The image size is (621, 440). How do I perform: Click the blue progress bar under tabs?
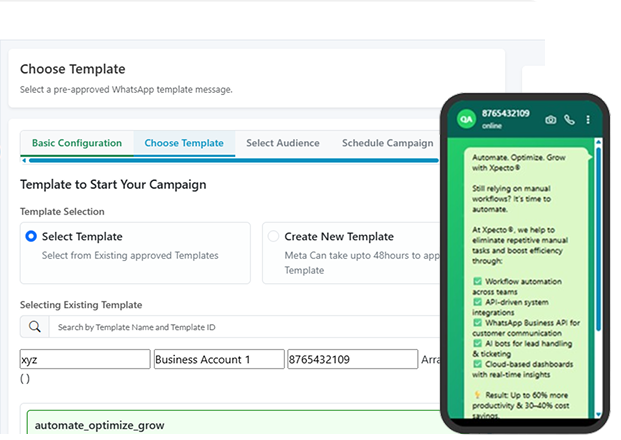click(230, 159)
